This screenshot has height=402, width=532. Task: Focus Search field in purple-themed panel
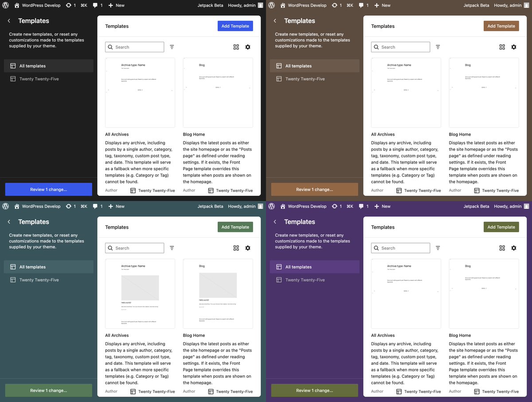coord(401,248)
